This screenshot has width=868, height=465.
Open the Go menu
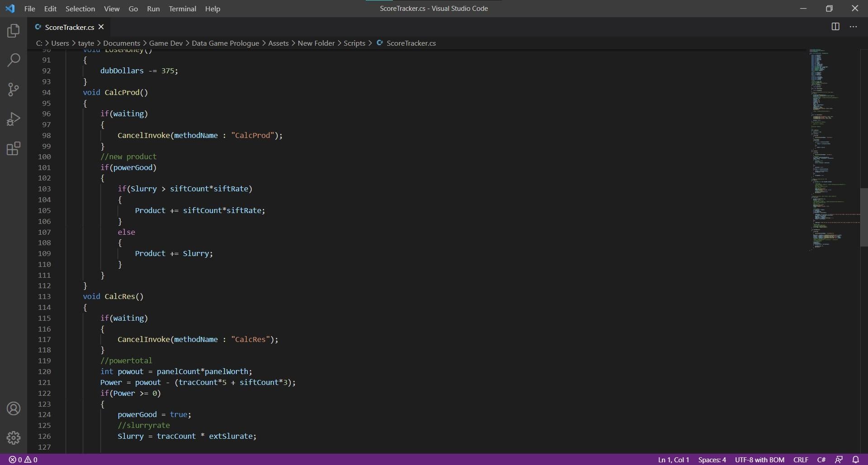click(133, 9)
